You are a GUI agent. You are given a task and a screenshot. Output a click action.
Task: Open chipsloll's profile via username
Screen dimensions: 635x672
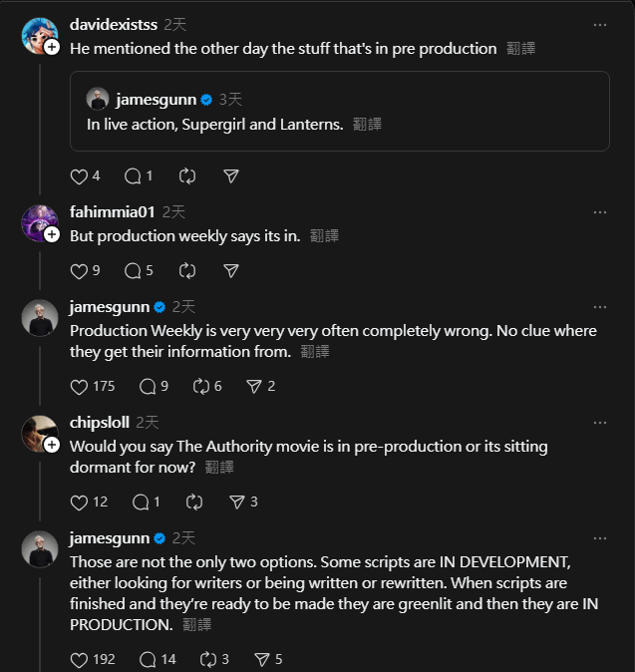click(x=99, y=422)
